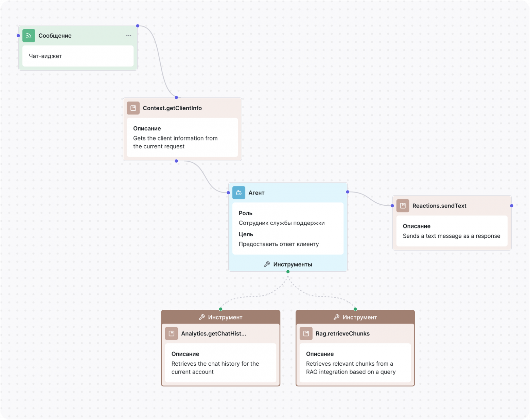Click the green Инструменты connection point

coord(288,272)
